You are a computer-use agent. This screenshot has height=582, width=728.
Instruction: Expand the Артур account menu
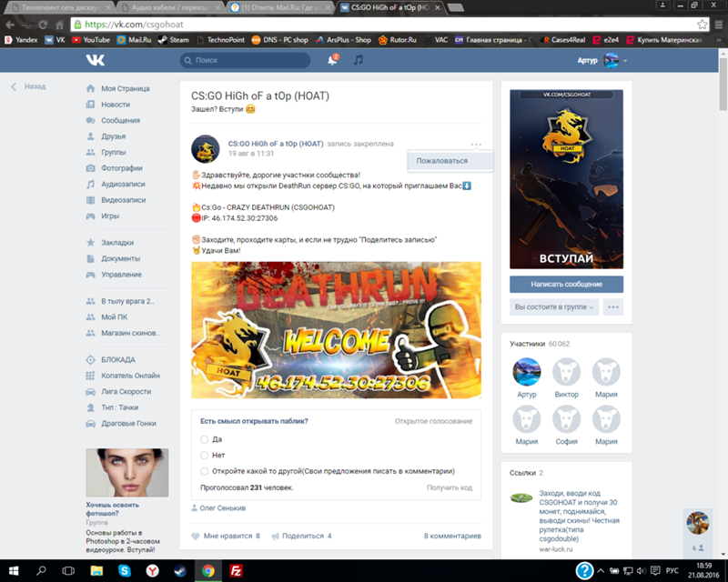click(602, 60)
